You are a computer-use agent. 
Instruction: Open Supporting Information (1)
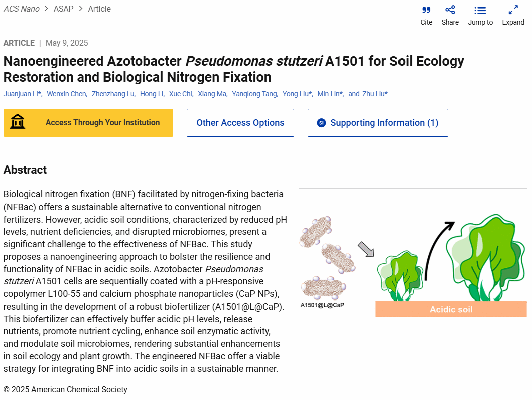tap(384, 123)
